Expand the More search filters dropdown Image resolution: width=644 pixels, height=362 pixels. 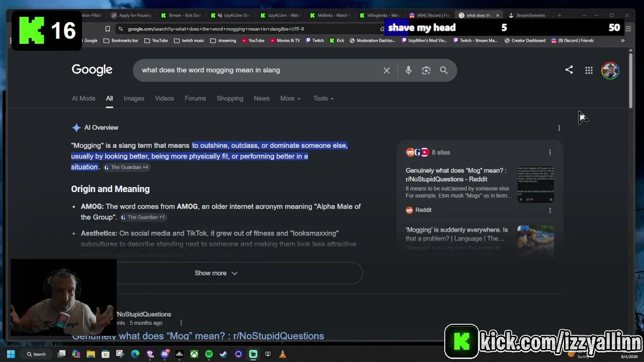pyautogui.click(x=290, y=99)
